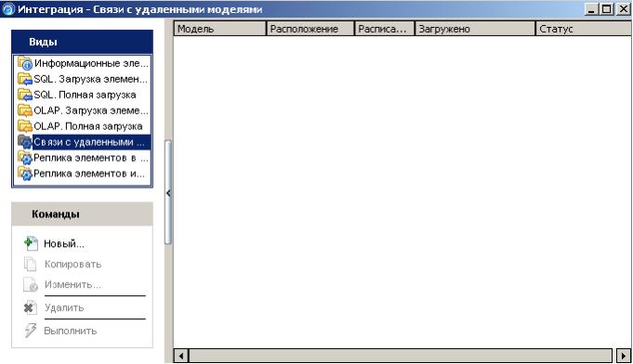Collapse the left panel with splitter arrow

168,193
